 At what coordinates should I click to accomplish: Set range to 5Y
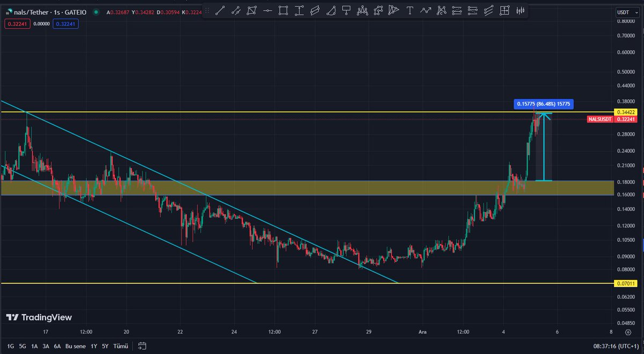(105, 346)
